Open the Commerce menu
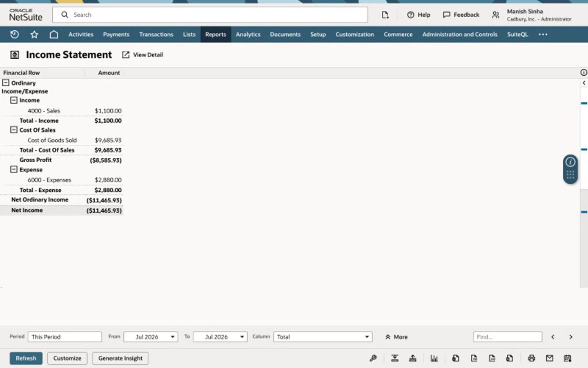 (398, 34)
